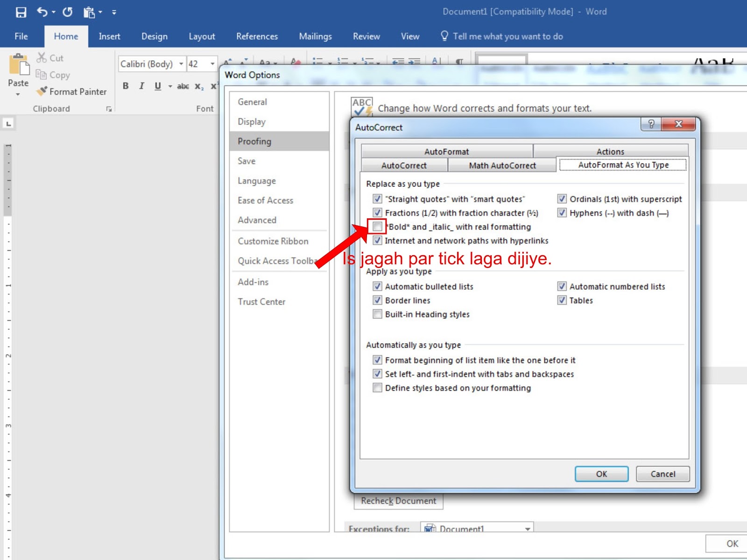
Task: Select Display in Word Options sidebar
Action: pos(279,121)
